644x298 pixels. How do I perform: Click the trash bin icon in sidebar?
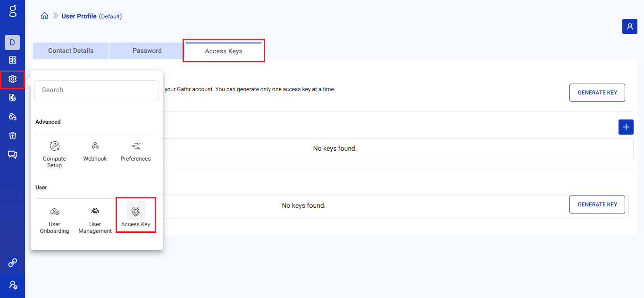[x=12, y=136]
